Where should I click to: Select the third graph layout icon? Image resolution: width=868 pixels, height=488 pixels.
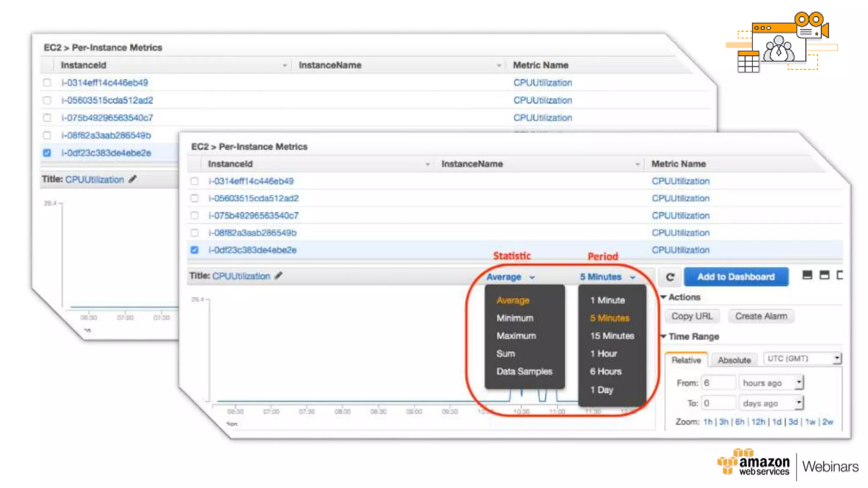coord(840,275)
